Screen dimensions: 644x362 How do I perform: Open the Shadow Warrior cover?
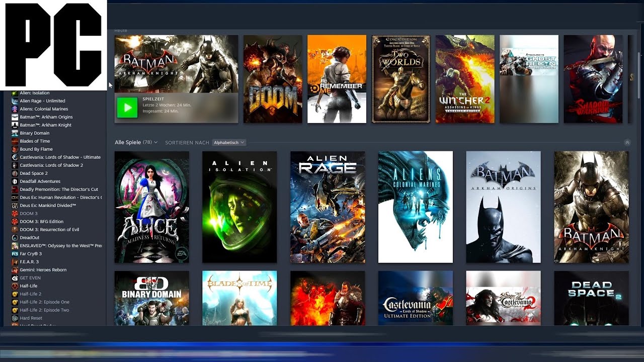pos(593,79)
